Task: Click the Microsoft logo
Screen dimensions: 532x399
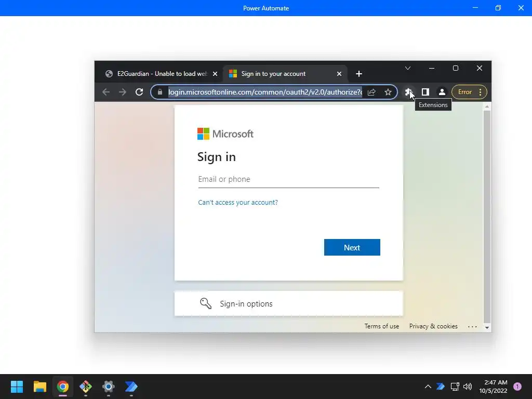Action: coord(225,134)
